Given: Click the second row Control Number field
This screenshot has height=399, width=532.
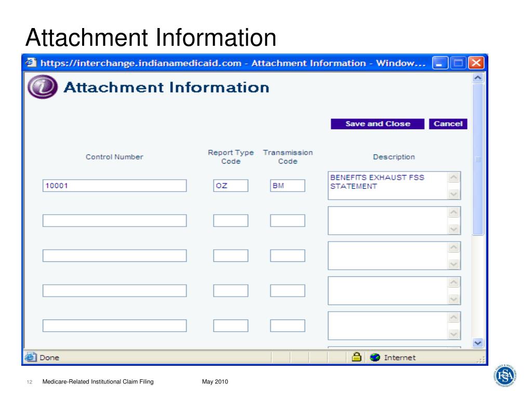Looking at the screenshot, I should (115, 220).
